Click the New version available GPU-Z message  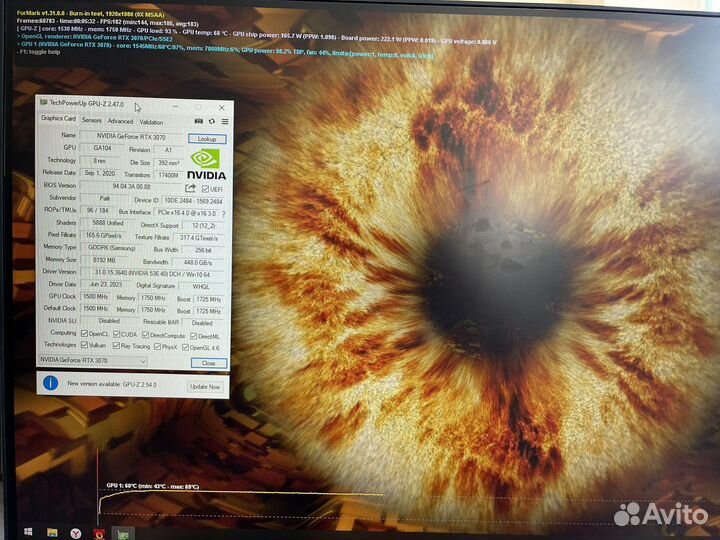[x=112, y=384]
